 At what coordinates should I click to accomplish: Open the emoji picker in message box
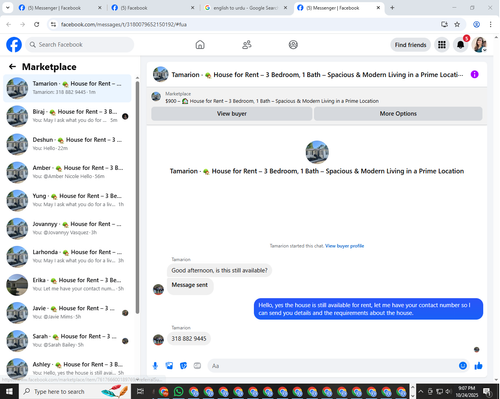(x=463, y=366)
